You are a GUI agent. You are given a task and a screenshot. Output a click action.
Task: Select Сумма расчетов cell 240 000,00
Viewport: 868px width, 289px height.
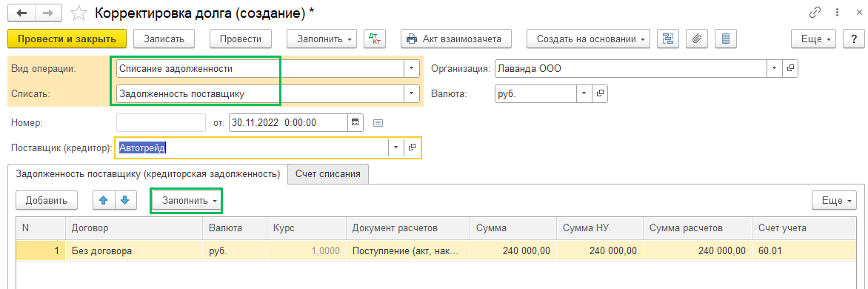click(698, 250)
